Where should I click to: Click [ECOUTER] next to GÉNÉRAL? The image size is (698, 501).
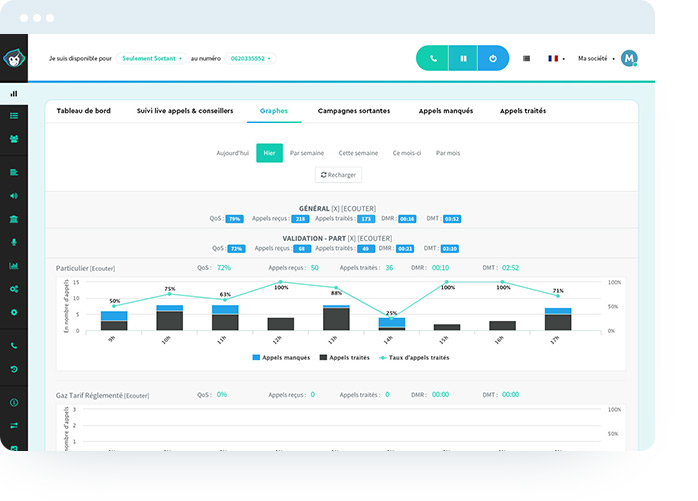358,208
